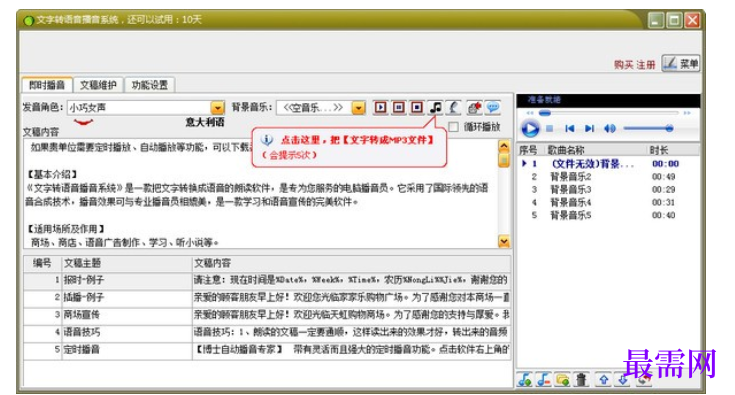The height and width of the screenshot is (395, 735).
Task: Open the 菜单 menu button
Action: pos(681,63)
